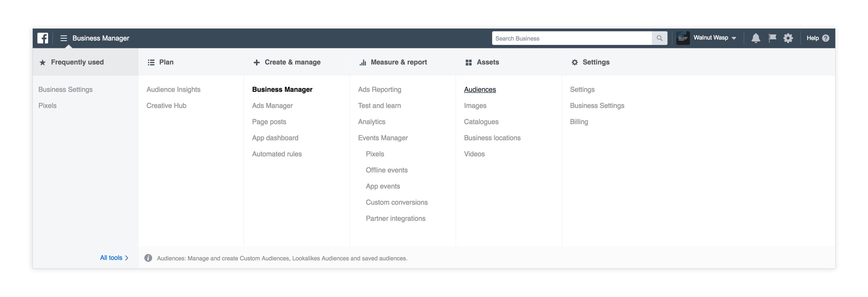Open Offline events
The width and height of the screenshot is (868, 297).
coord(386,170)
